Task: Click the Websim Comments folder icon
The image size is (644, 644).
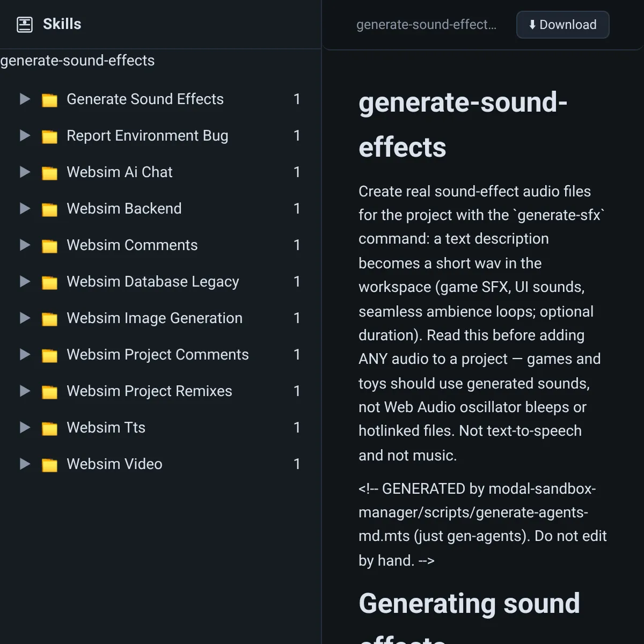Action: [49, 246]
